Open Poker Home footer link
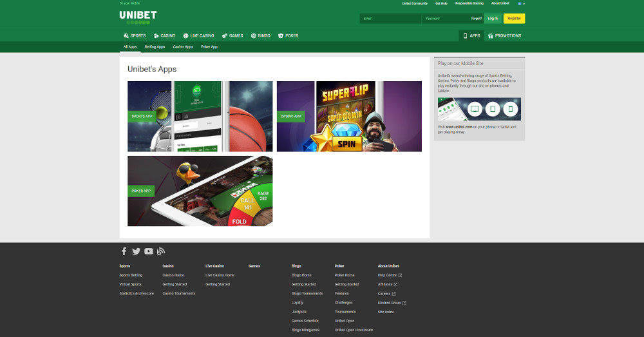 click(x=345, y=275)
